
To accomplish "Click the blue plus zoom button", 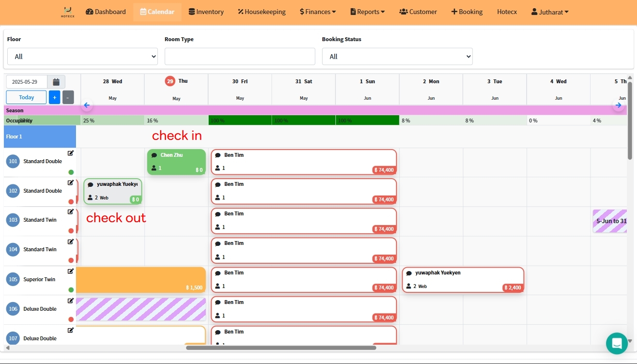I will tap(54, 97).
